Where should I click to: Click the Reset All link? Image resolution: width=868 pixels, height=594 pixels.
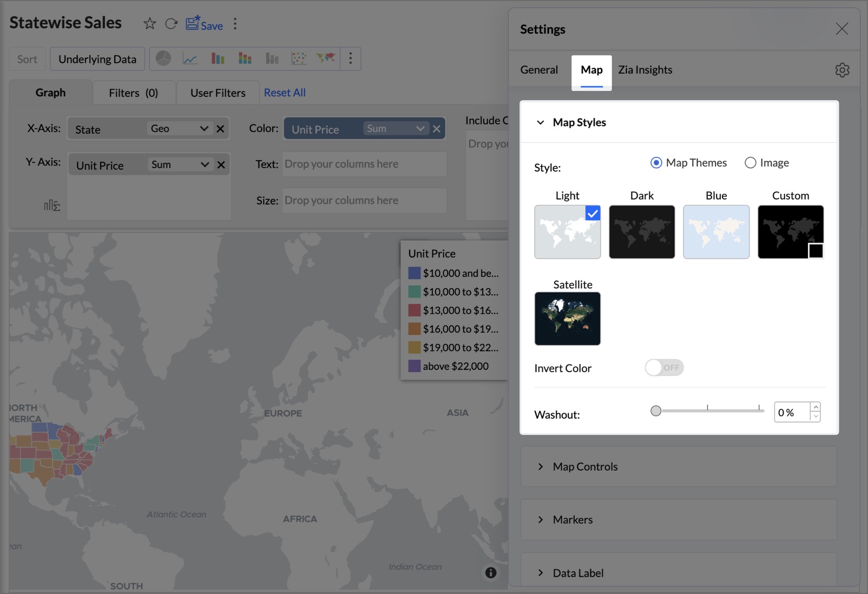pos(285,93)
